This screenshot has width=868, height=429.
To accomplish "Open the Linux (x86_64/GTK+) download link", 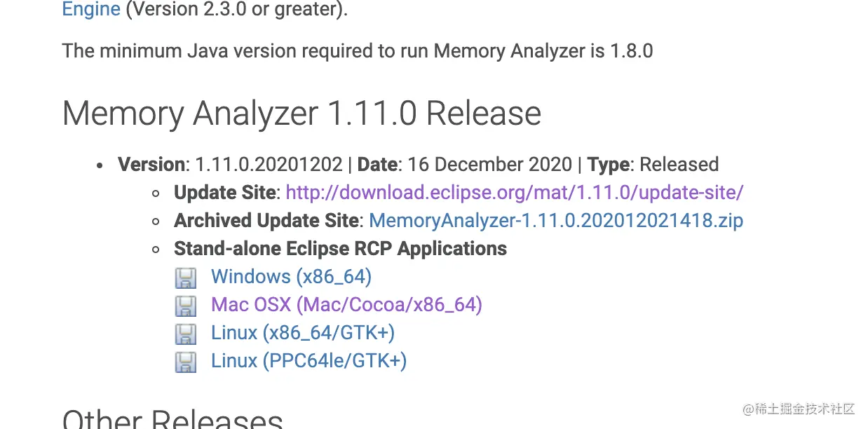I will (303, 332).
